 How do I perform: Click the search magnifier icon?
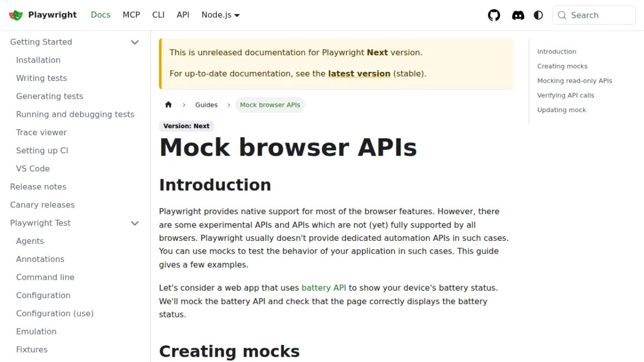coord(562,15)
